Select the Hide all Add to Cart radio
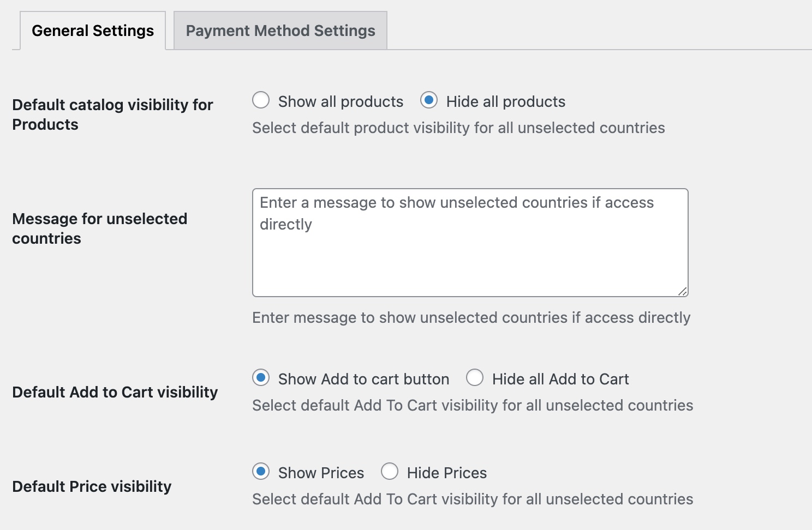The image size is (812, 530). click(475, 378)
